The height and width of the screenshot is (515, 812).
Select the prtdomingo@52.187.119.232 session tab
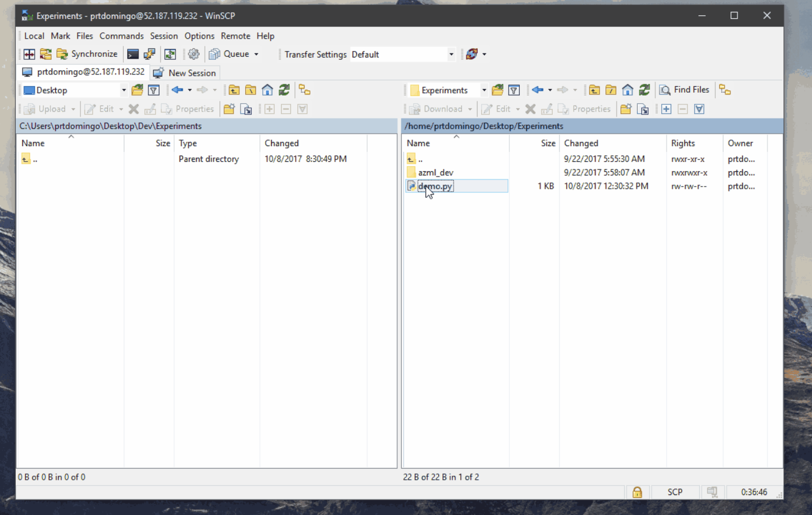click(x=83, y=72)
